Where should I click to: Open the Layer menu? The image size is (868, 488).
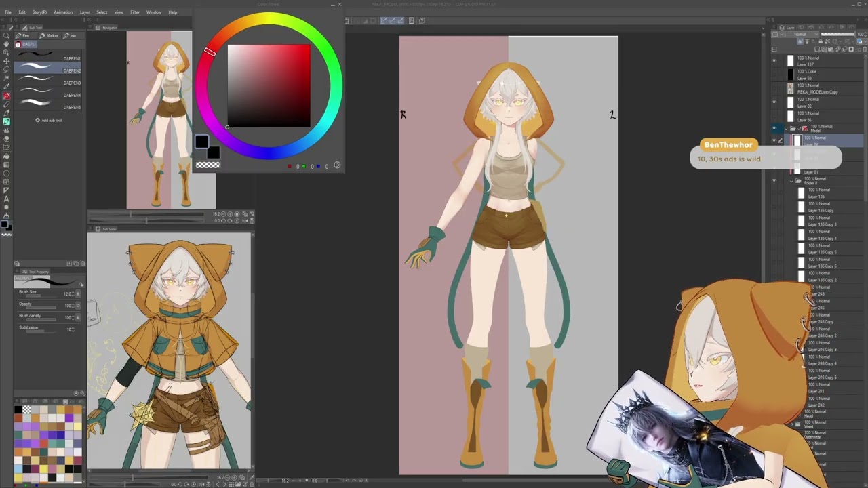coord(85,12)
